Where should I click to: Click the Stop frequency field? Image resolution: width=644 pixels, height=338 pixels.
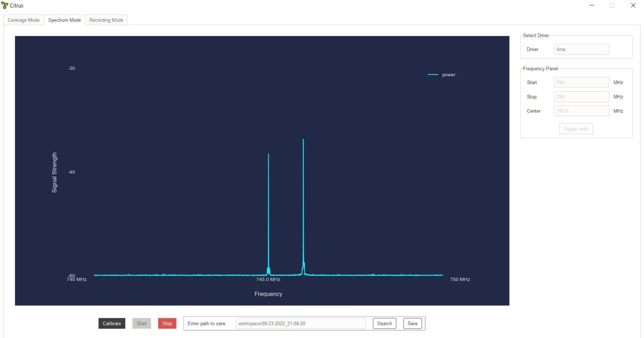pos(582,97)
